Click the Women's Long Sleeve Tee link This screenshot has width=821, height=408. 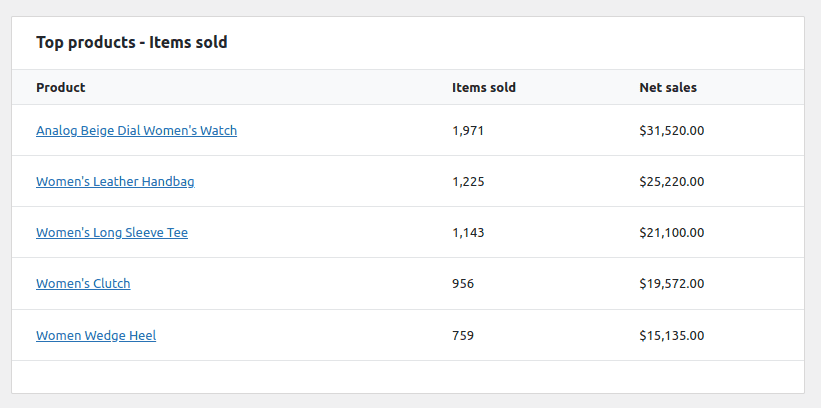point(112,233)
